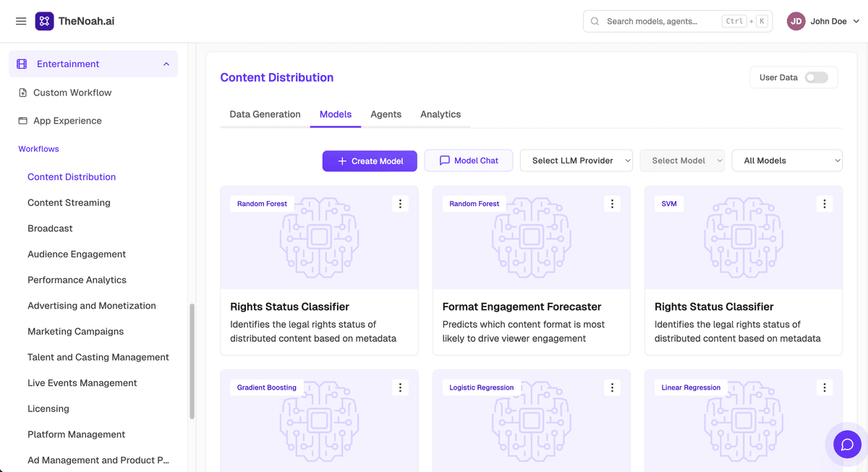
Task: Open the Analytics tab
Action: tap(441, 114)
